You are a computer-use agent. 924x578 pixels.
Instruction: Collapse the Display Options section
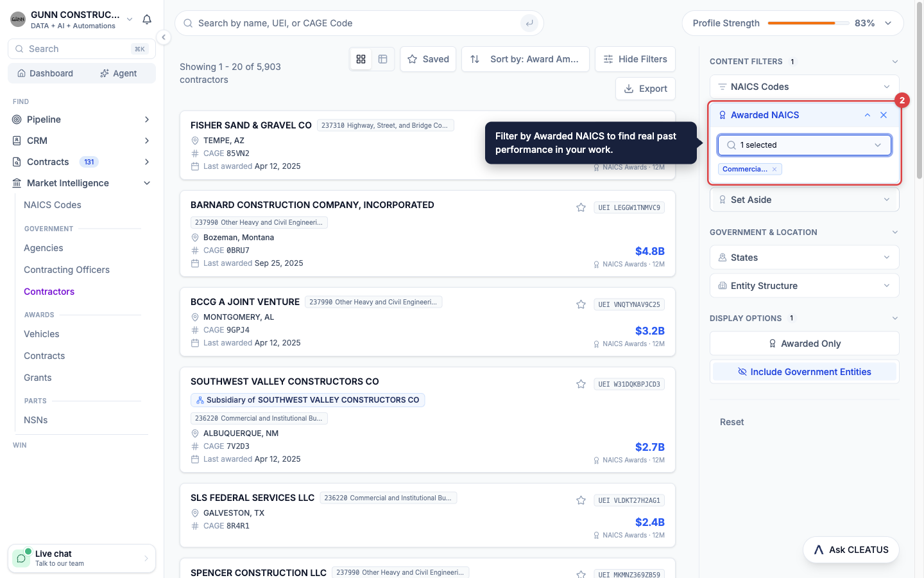coord(895,319)
